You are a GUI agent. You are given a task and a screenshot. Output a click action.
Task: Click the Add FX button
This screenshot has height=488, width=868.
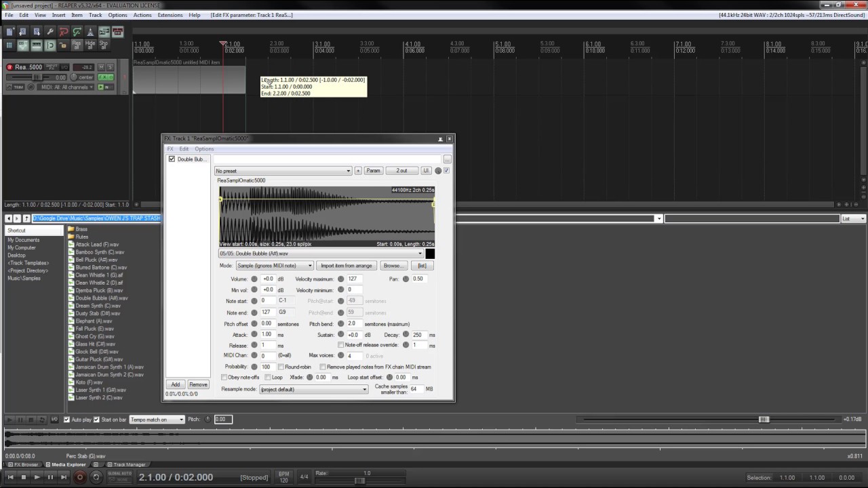(x=176, y=385)
